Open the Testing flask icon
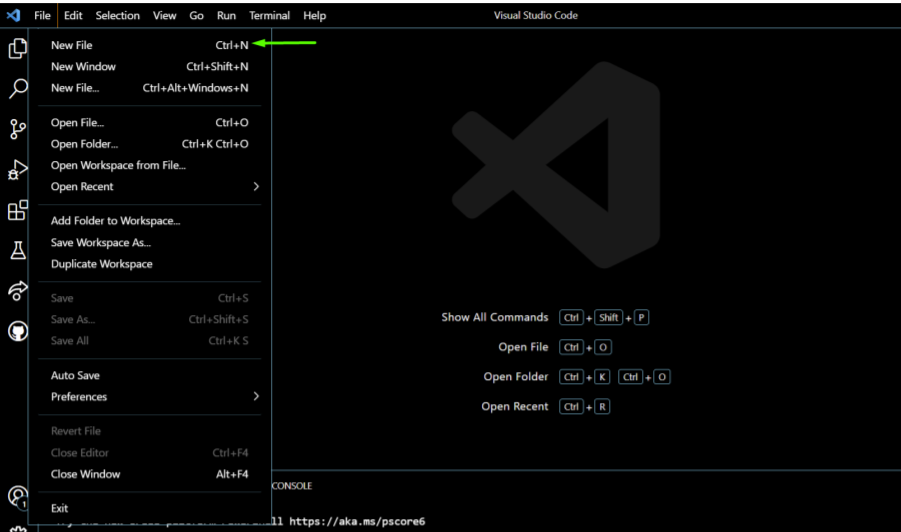901x532 pixels. click(17, 250)
